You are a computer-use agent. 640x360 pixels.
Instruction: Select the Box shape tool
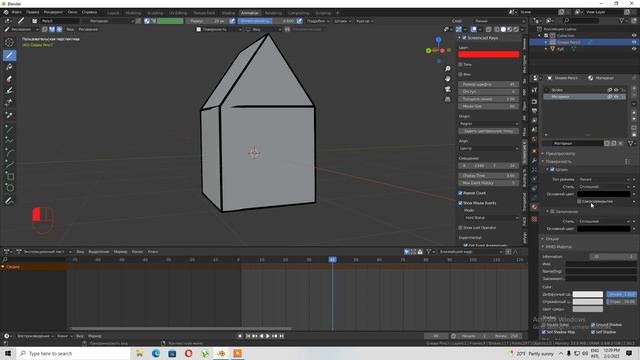click(9, 176)
